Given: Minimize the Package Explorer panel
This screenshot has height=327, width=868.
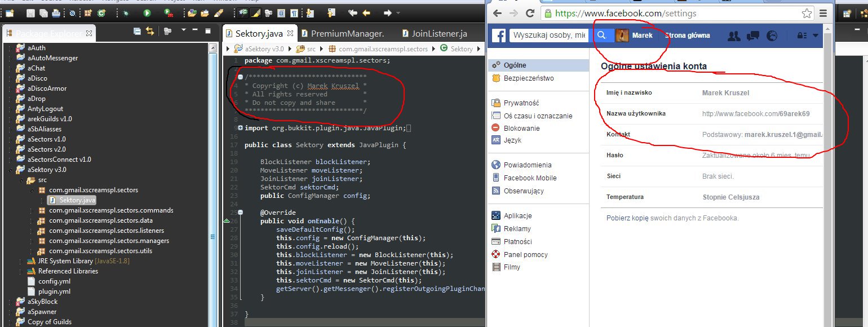Looking at the screenshot, I should (x=195, y=30).
